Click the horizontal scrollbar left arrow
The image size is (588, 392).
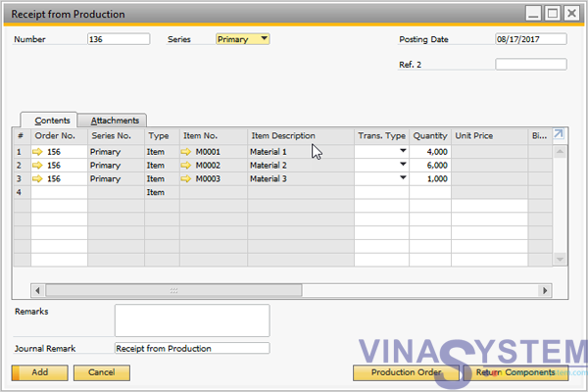pyautogui.click(x=37, y=290)
